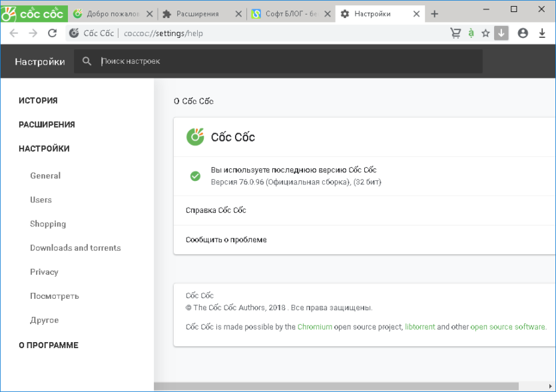The height and width of the screenshot is (392, 556).
Task: Click the green update checkmark icon
Action: coord(195,176)
